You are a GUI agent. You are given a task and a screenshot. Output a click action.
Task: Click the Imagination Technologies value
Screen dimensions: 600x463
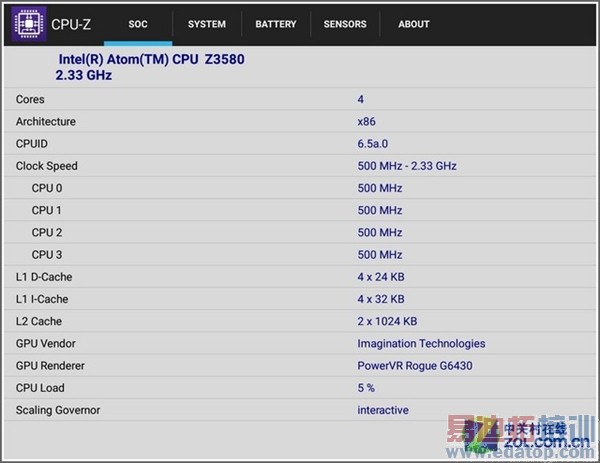tap(421, 344)
